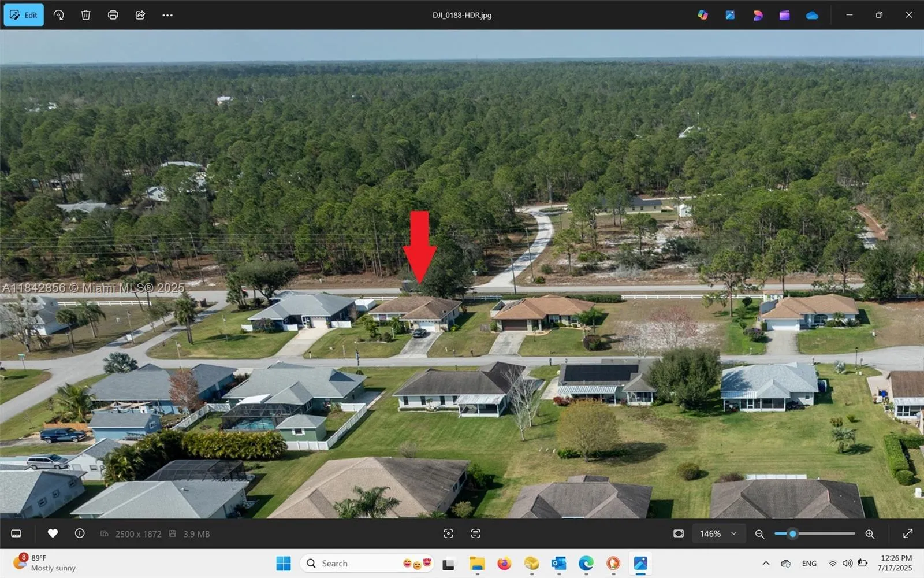Open Task View on the taskbar
The height and width of the screenshot is (578, 924).
point(449,563)
